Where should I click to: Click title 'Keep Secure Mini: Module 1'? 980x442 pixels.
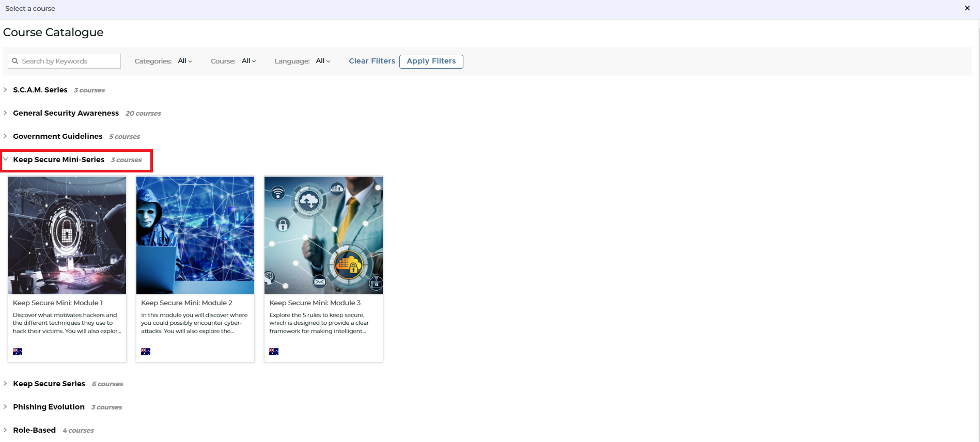pos(58,303)
